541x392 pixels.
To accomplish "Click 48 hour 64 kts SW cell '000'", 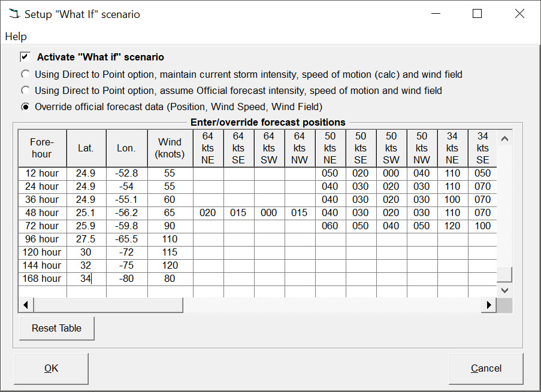I will pyautogui.click(x=269, y=212).
